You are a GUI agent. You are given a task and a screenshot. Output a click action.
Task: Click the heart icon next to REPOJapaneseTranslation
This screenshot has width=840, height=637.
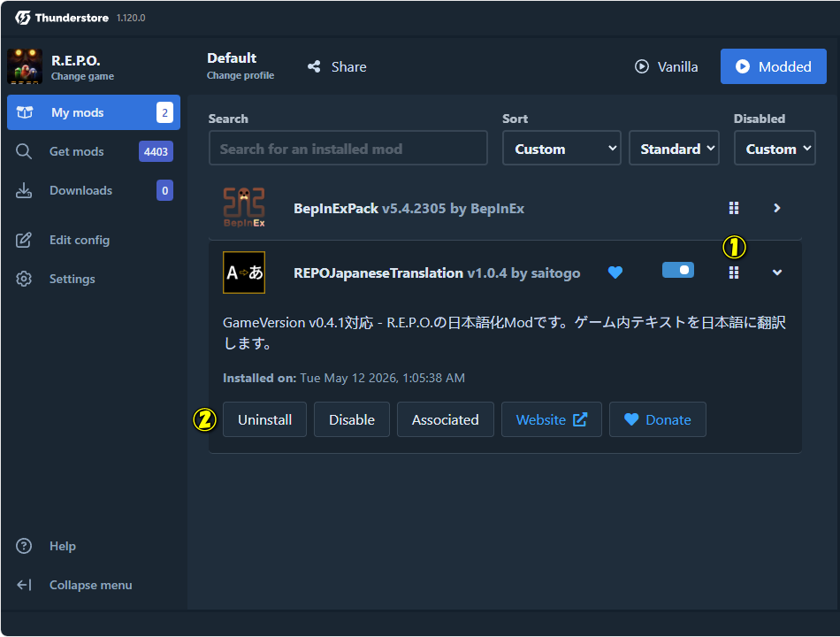tap(615, 272)
